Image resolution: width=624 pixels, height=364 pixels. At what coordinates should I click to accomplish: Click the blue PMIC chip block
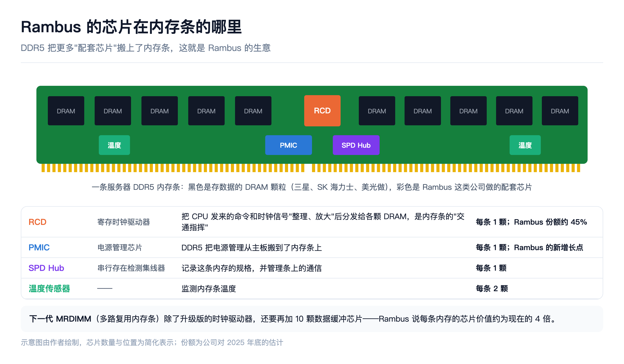click(x=288, y=145)
